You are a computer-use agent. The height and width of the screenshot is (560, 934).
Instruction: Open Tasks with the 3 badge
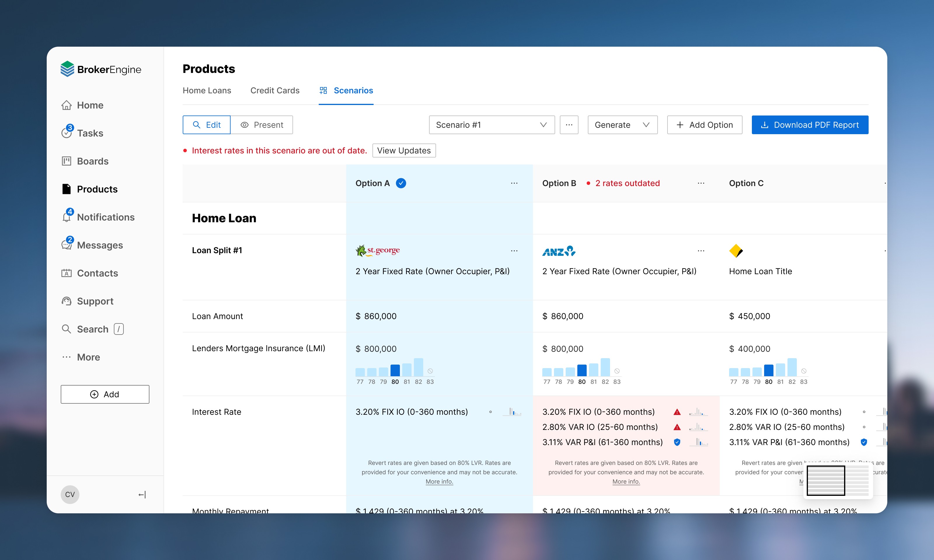(x=90, y=133)
